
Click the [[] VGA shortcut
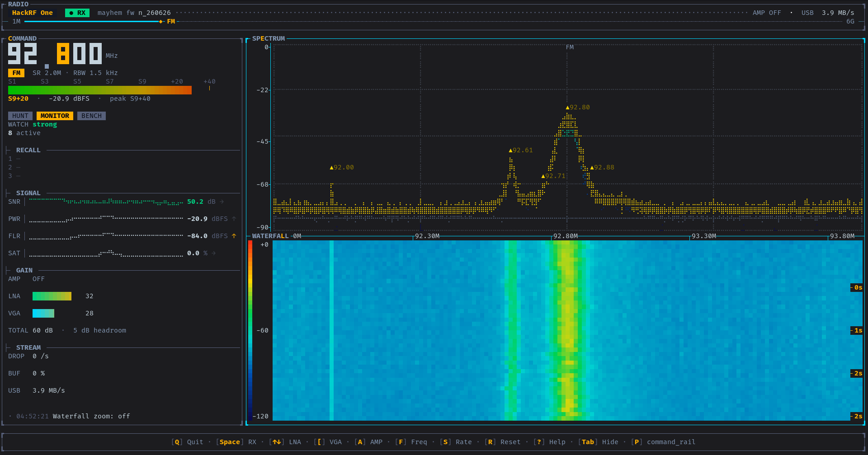point(328,442)
